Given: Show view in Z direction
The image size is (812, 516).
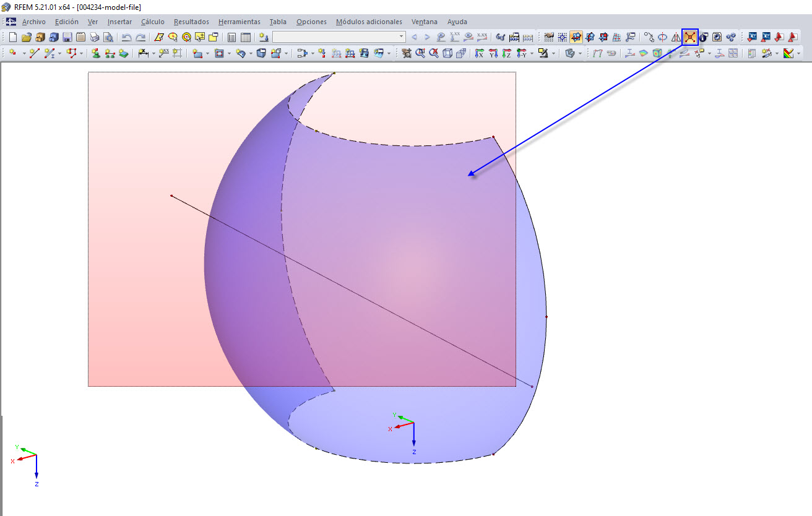Looking at the screenshot, I should pyautogui.click(x=506, y=54).
